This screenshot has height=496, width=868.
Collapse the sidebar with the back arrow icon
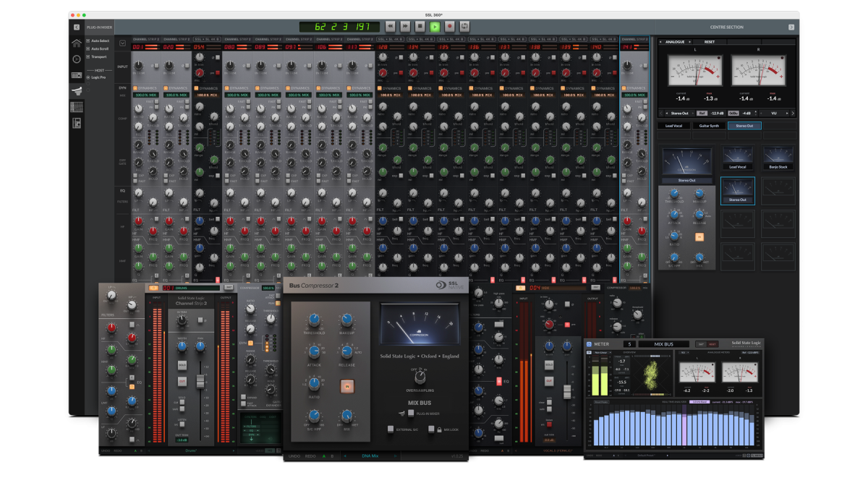point(77,27)
